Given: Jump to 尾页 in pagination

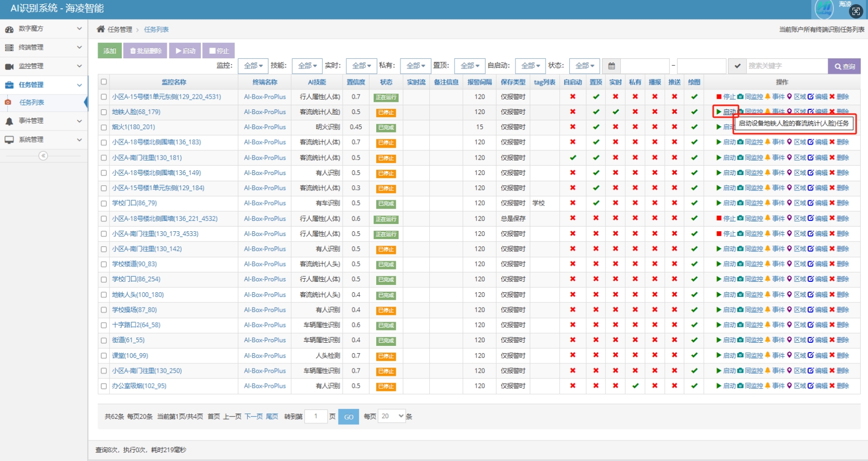Looking at the screenshot, I should pos(272,417).
